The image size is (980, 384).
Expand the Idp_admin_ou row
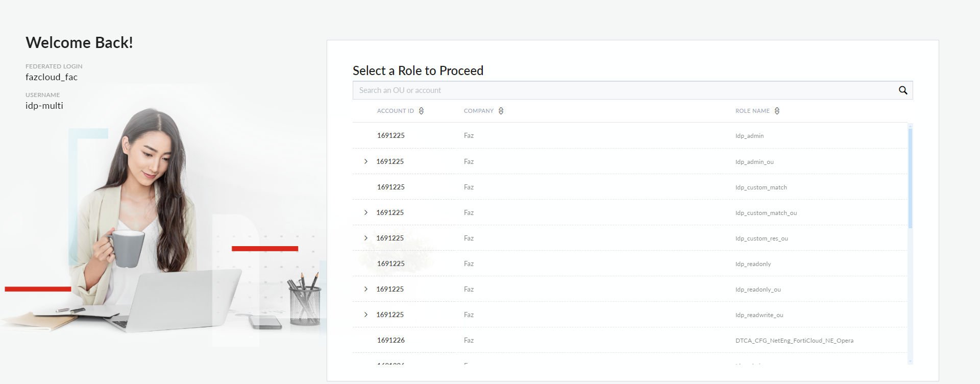366,161
